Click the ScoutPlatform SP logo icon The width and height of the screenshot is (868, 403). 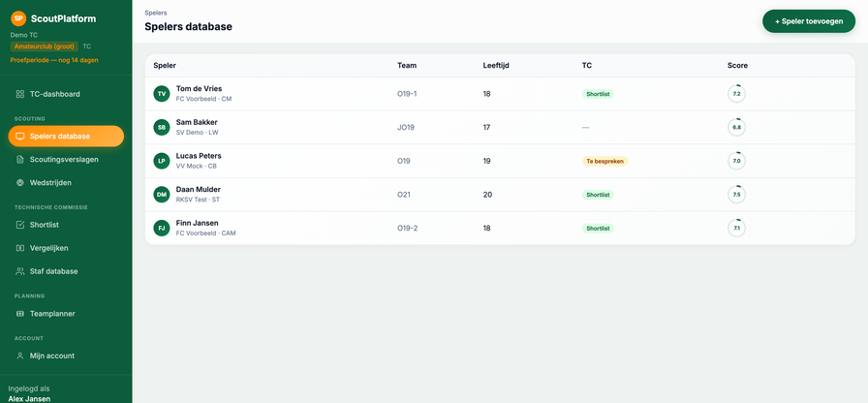click(18, 18)
